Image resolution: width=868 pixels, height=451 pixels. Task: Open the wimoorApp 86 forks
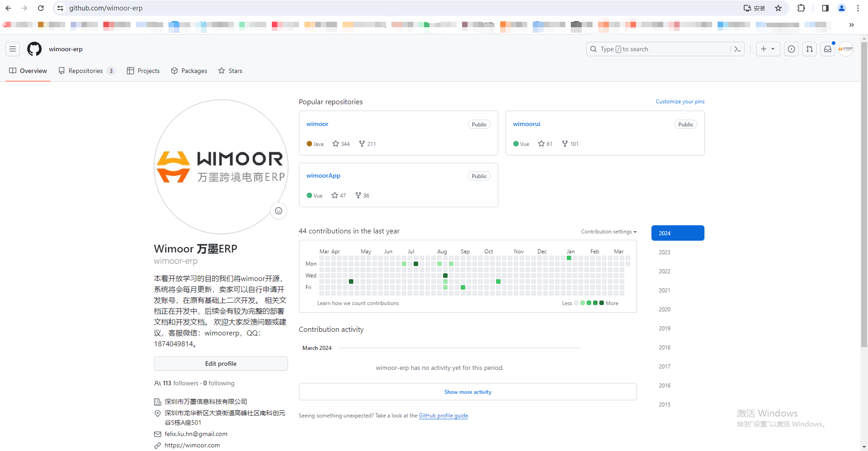pos(362,195)
